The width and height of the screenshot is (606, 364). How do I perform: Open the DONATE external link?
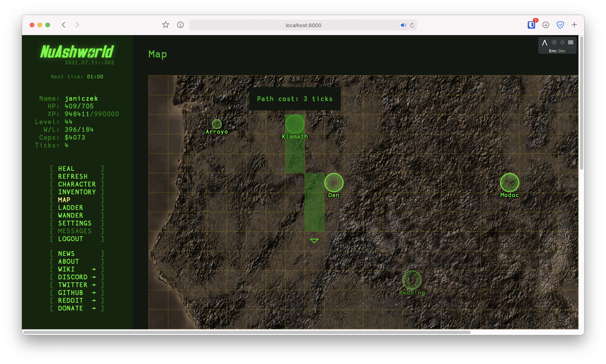point(77,308)
